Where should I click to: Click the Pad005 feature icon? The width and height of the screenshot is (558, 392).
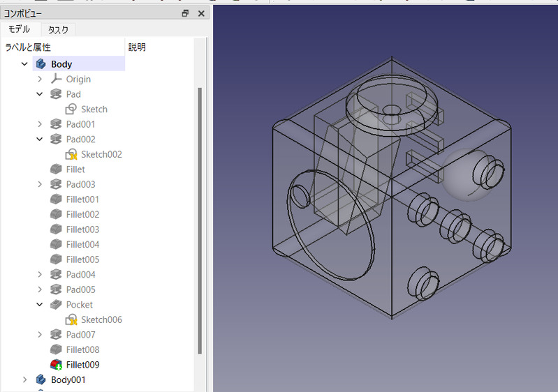56,289
